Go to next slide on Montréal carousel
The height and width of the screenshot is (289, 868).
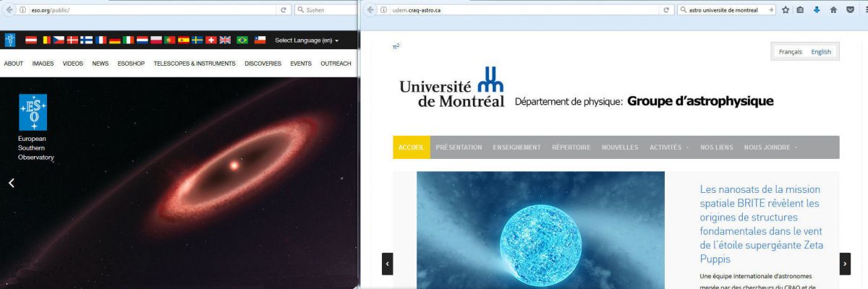pos(845,264)
